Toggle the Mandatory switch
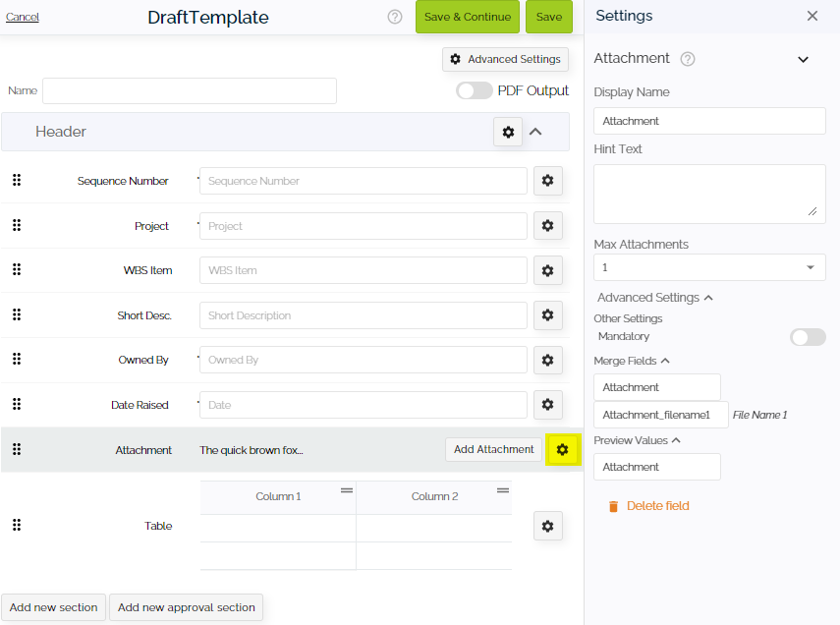 tap(808, 337)
